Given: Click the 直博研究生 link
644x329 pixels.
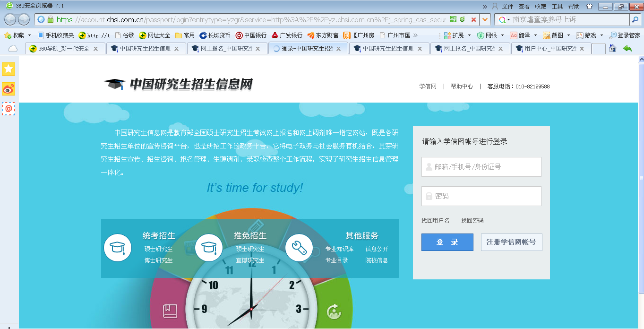Looking at the screenshot, I should pyautogui.click(x=250, y=260).
